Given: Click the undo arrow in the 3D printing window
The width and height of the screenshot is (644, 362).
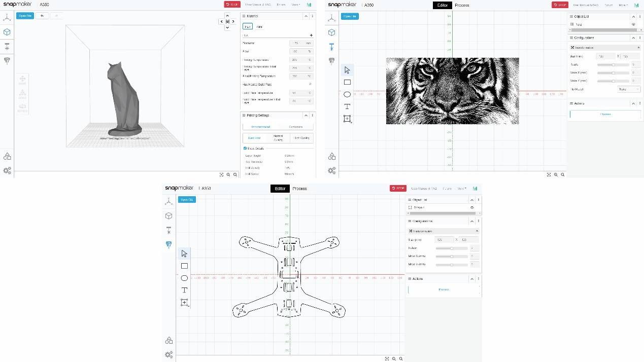Looking at the screenshot, I should point(42,16).
